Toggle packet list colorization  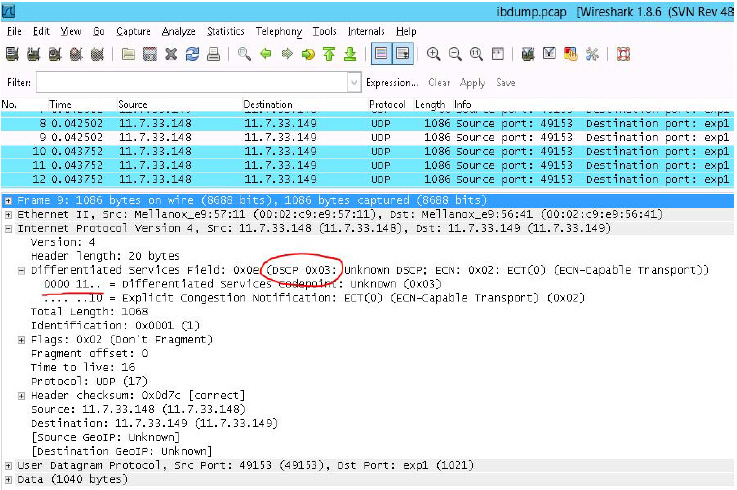[381, 54]
